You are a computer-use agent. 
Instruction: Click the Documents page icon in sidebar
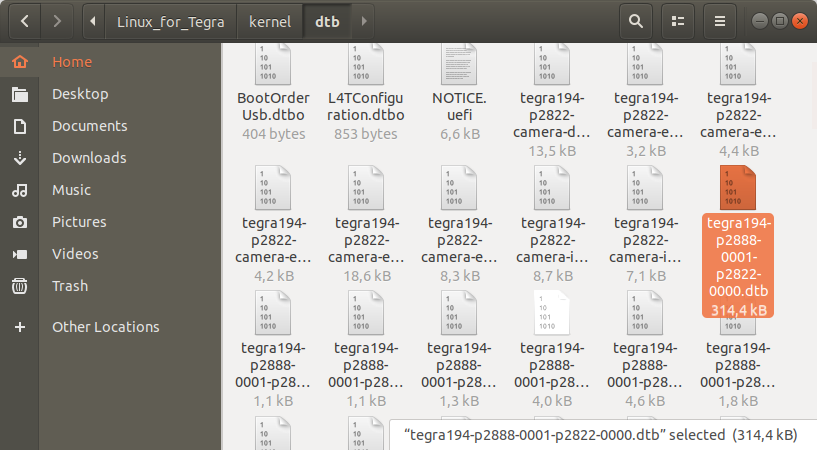pyautogui.click(x=20, y=126)
